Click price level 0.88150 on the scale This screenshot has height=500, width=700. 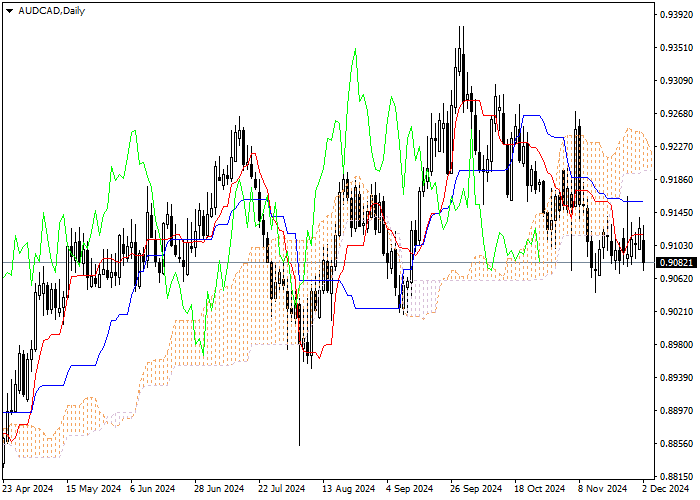coord(677,476)
